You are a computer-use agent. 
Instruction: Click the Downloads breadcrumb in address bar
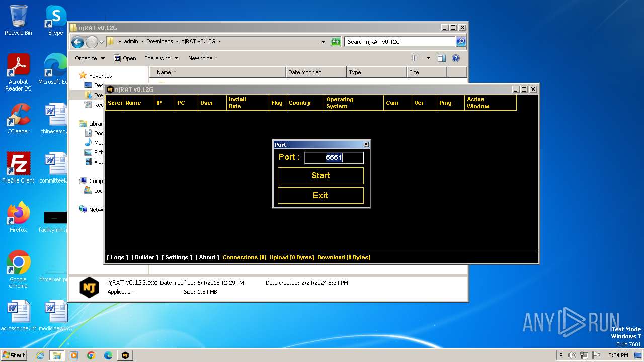pyautogui.click(x=159, y=41)
